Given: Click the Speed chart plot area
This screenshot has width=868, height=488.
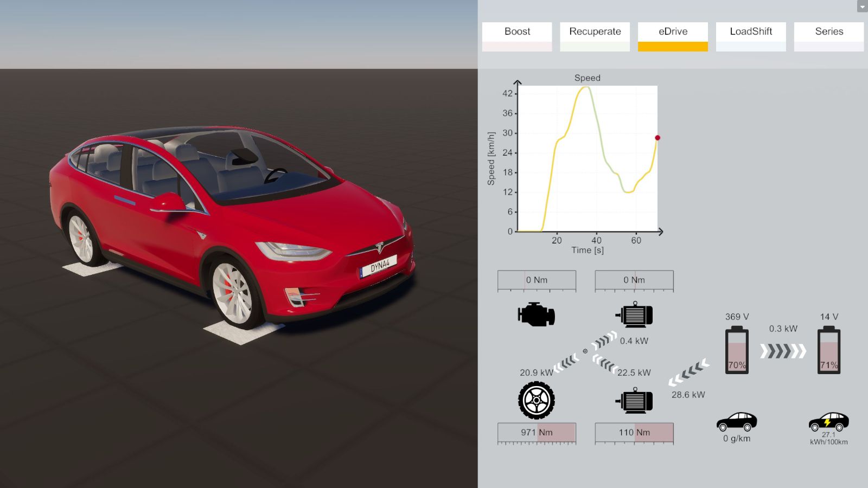Looking at the screenshot, I should (x=588, y=158).
